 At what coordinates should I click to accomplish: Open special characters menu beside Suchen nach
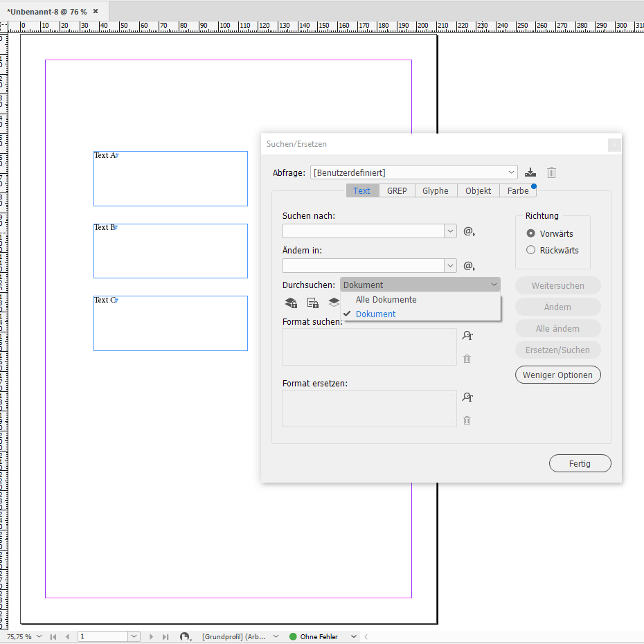pos(469,232)
